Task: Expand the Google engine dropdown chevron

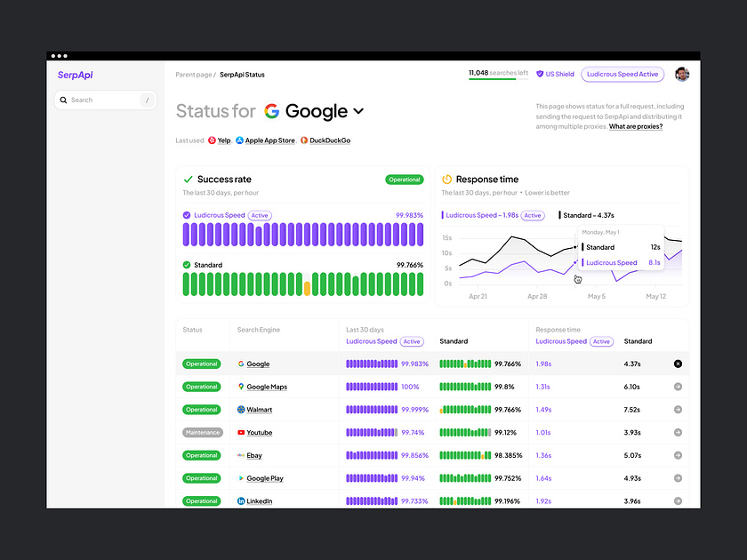Action: tap(358, 111)
